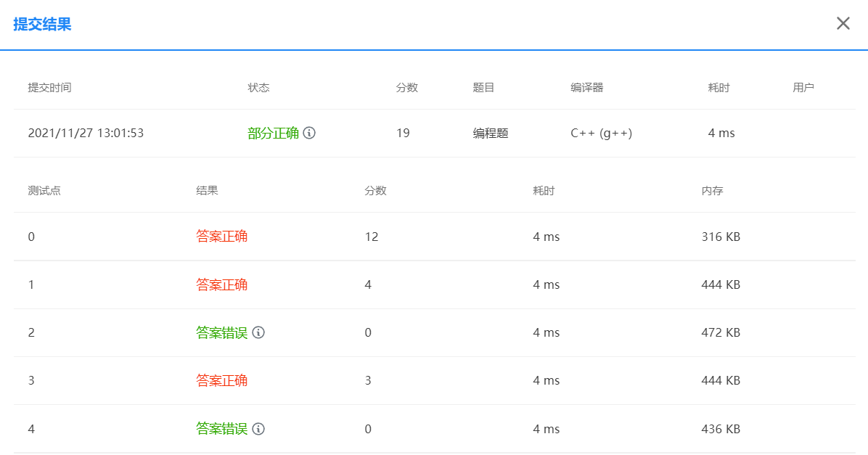Click 答案错误 result of test point 4
This screenshot has width=868, height=455.
pyautogui.click(x=221, y=429)
